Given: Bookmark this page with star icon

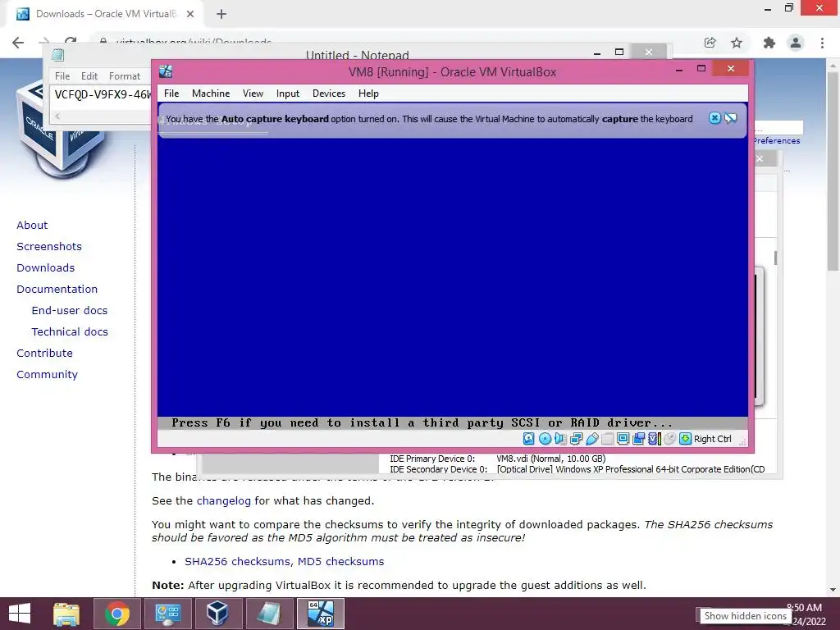Looking at the screenshot, I should click(x=737, y=43).
